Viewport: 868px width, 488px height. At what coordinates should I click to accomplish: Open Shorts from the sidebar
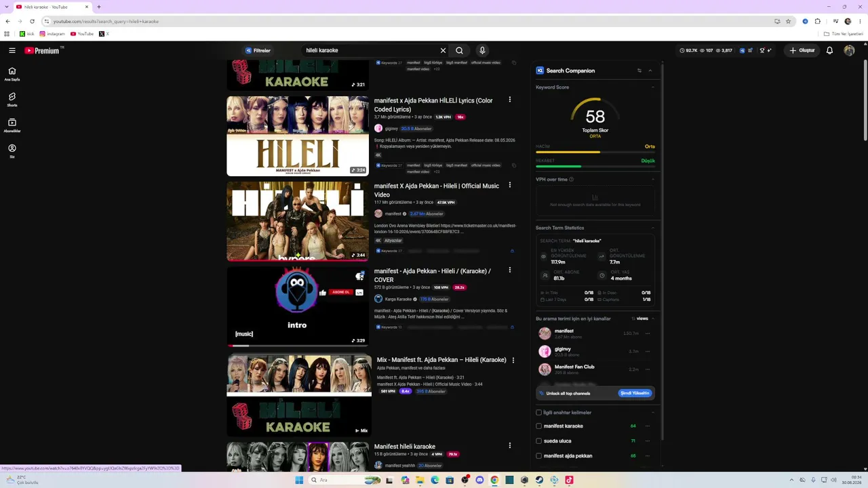12,100
